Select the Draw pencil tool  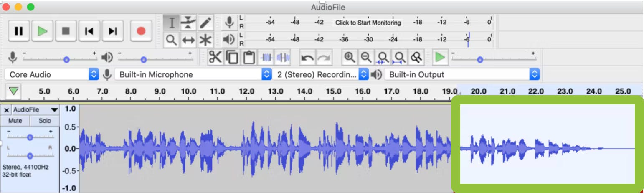pyautogui.click(x=205, y=23)
